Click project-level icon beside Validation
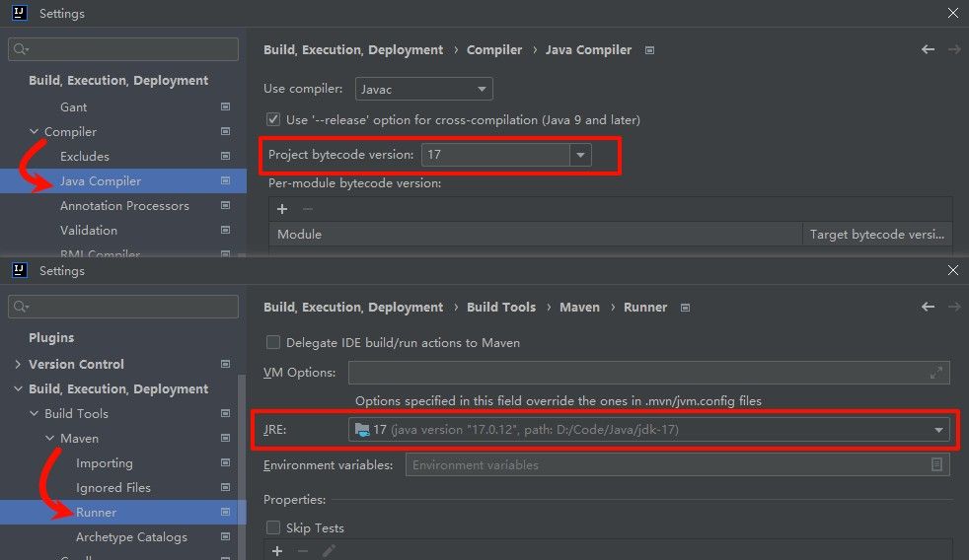This screenshot has width=969, height=560. click(226, 231)
